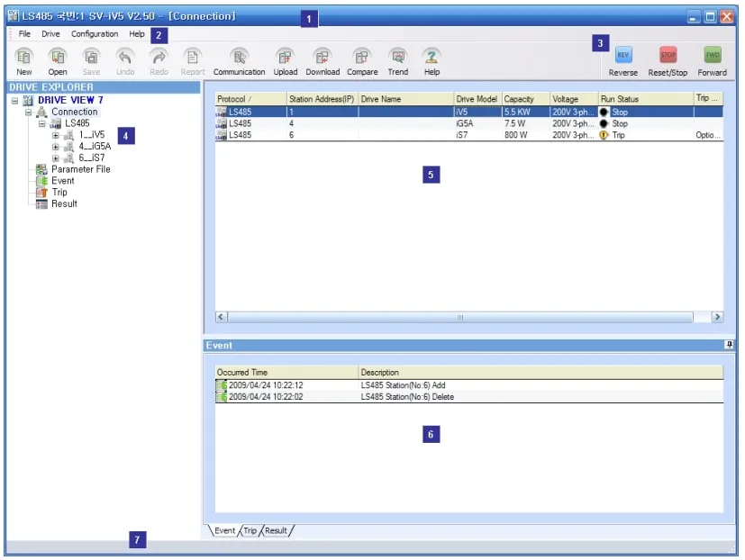The width and height of the screenshot is (745, 560).
Task: Expand the 4__iG5A drive node
Action: (x=56, y=147)
